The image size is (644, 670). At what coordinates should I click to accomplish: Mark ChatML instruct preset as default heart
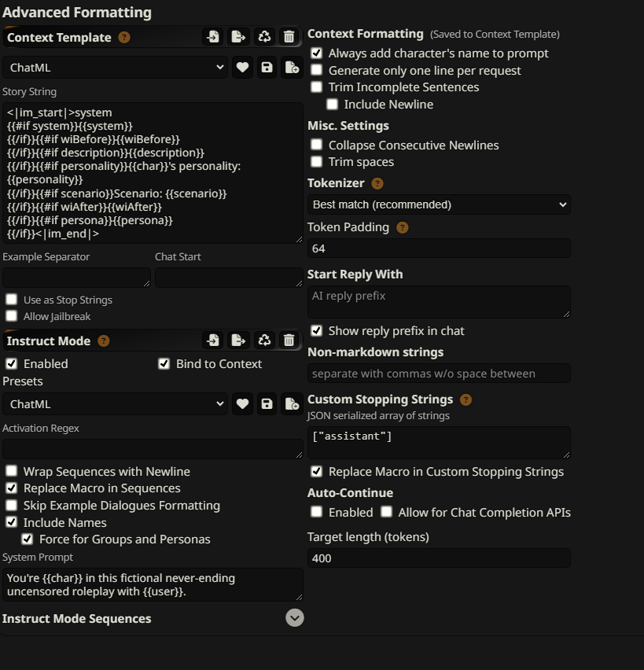[242, 403]
